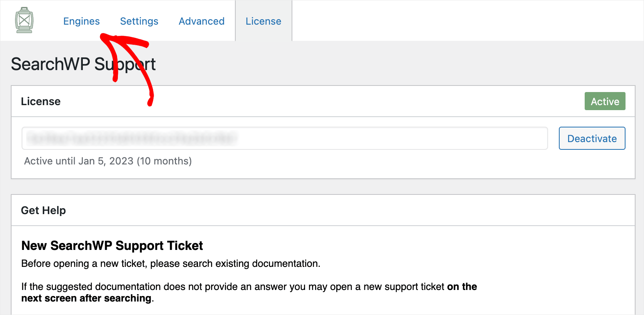Viewport: 644px width, 315px height.
Task: Click the "Active until Jan 5, 2023" text
Action: [79, 161]
